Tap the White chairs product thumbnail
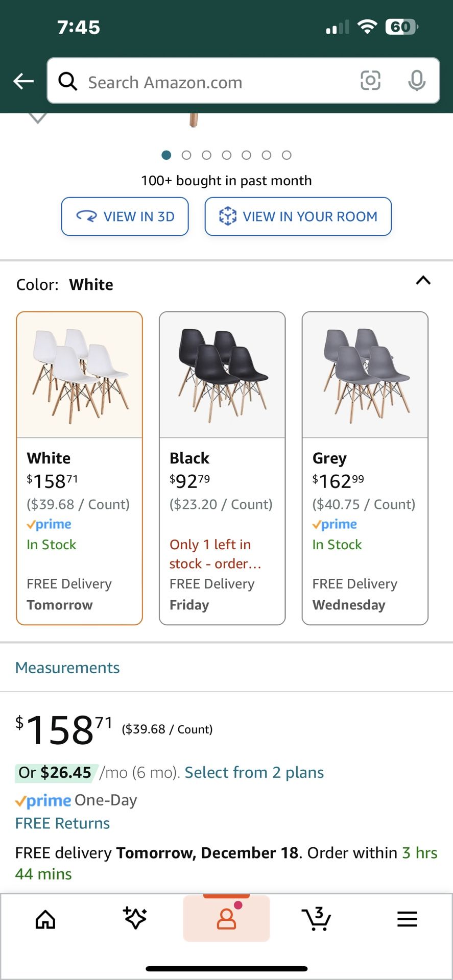This screenshot has width=453, height=980. (79, 374)
